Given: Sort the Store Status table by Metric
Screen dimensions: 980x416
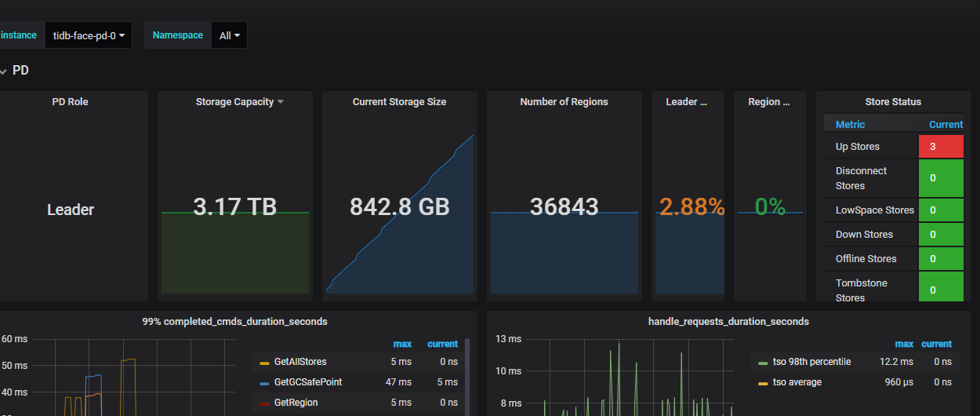Looking at the screenshot, I should coord(850,124).
